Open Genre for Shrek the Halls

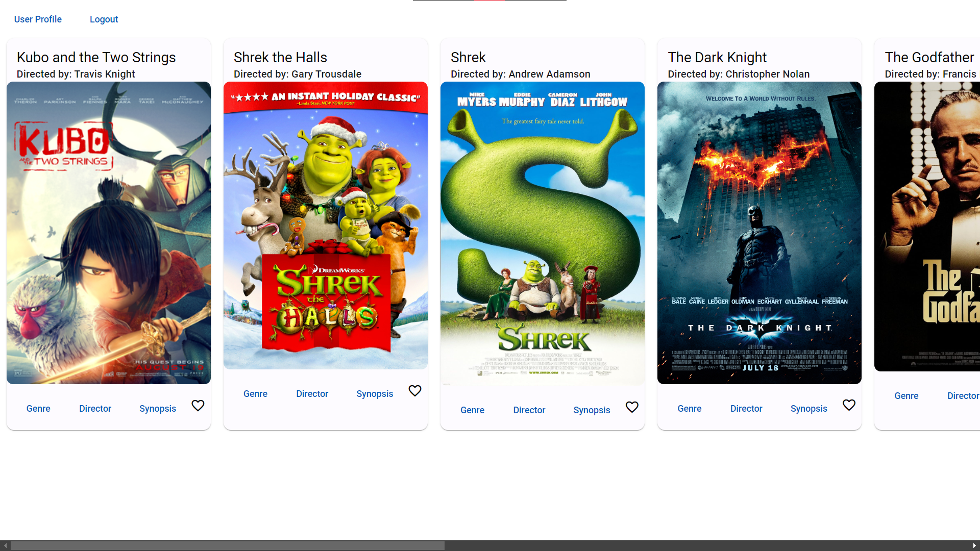click(255, 394)
